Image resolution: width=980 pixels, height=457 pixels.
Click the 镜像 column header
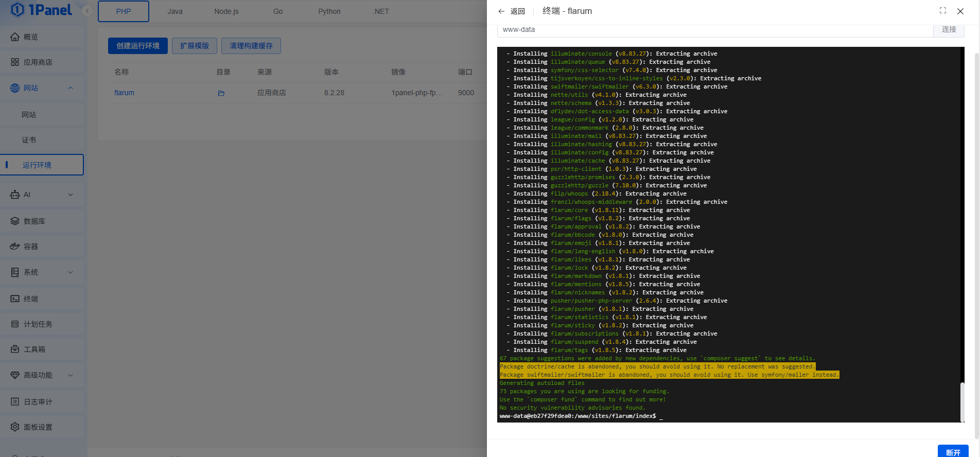(x=398, y=72)
